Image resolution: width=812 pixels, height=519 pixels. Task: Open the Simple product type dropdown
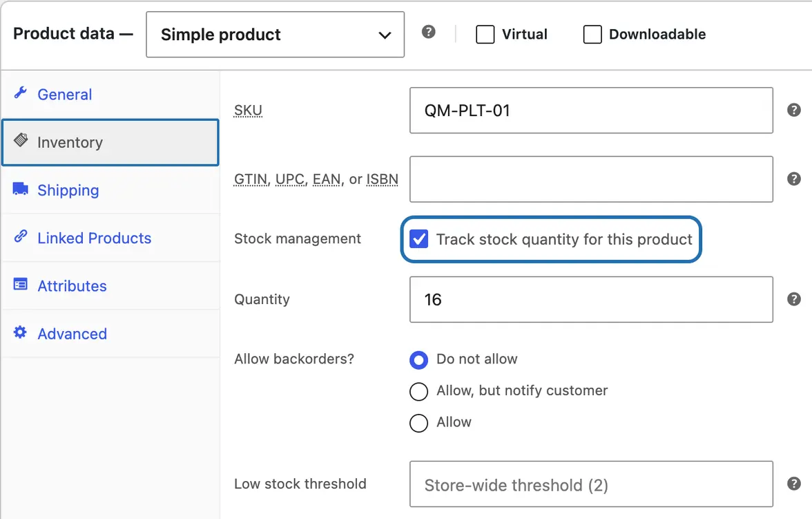(x=275, y=35)
